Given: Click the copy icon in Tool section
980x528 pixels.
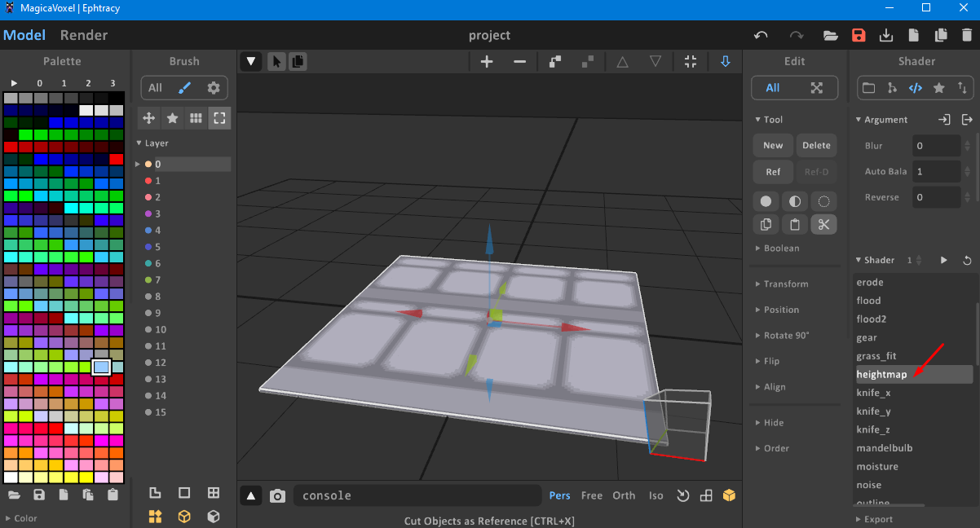Looking at the screenshot, I should [765, 225].
